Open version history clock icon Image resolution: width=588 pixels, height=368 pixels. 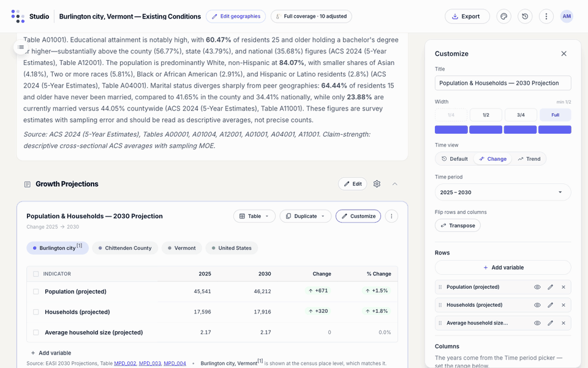click(x=525, y=17)
